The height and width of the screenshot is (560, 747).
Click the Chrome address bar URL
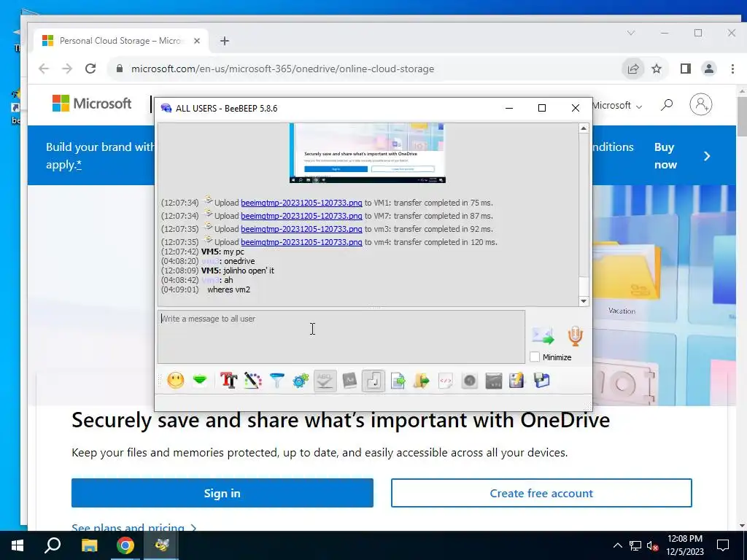point(282,69)
